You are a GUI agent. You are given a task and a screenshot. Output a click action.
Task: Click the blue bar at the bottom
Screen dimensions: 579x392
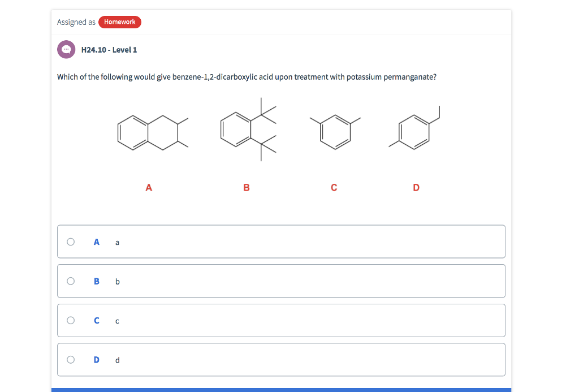click(281, 390)
